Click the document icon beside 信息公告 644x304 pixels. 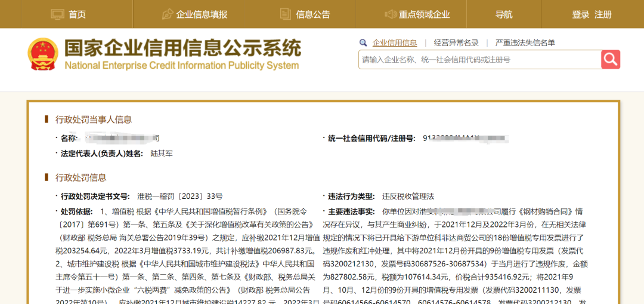click(x=286, y=14)
